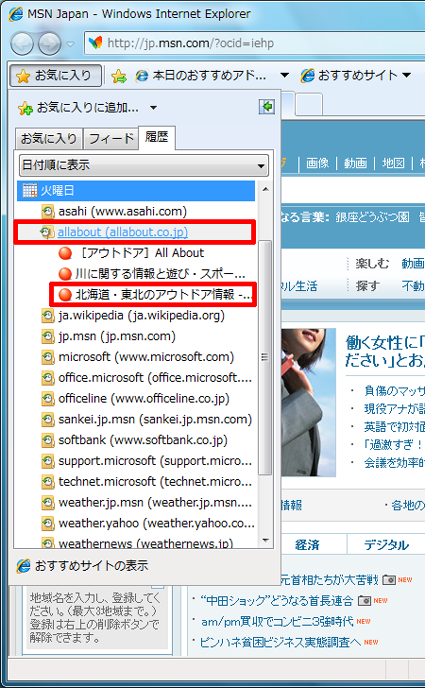Open the recent pages dropdown arrow
This screenshot has height=688, width=425.
click(x=70, y=44)
